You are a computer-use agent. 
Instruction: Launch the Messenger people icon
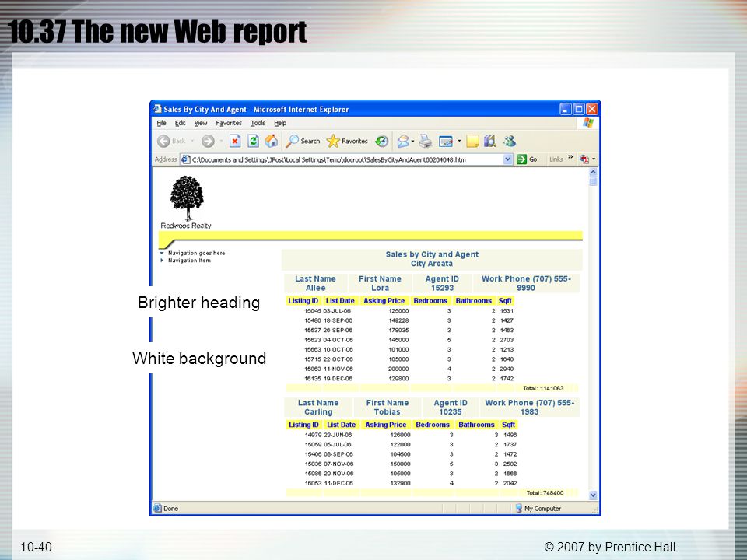[x=509, y=141]
